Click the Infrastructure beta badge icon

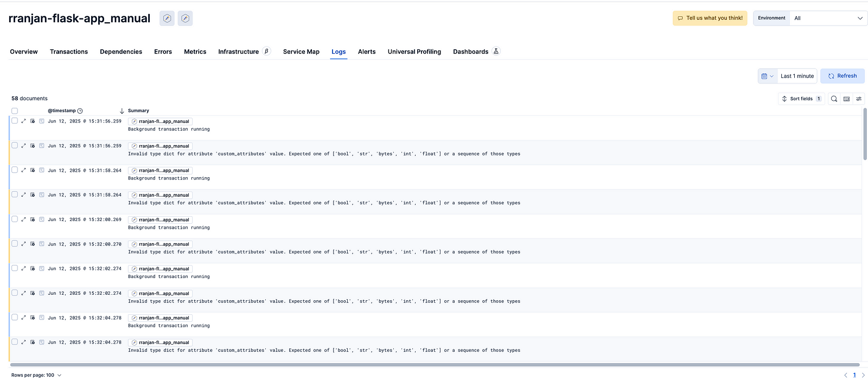click(266, 51)
